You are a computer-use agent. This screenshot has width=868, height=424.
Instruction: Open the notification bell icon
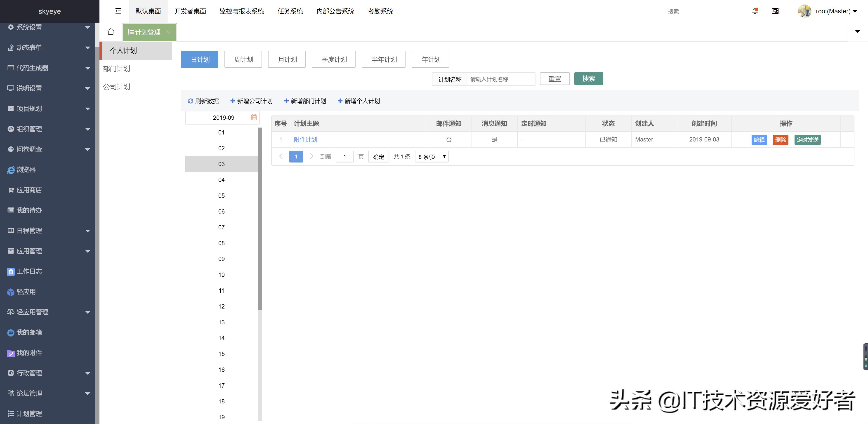(x=755, y=11)
